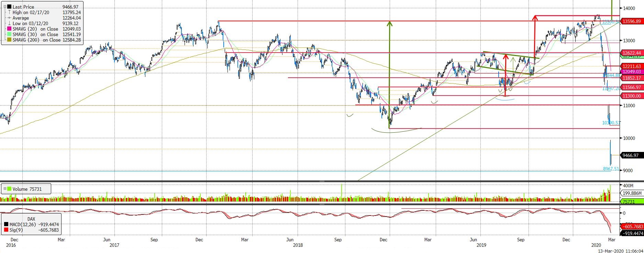Click the 2020 year label on time axis

coord(596,245)
